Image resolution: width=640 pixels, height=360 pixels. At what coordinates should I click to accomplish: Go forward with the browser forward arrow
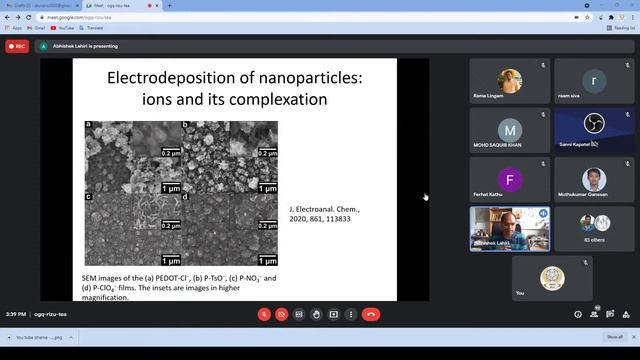pyautogui.click(x=18, y=18)
